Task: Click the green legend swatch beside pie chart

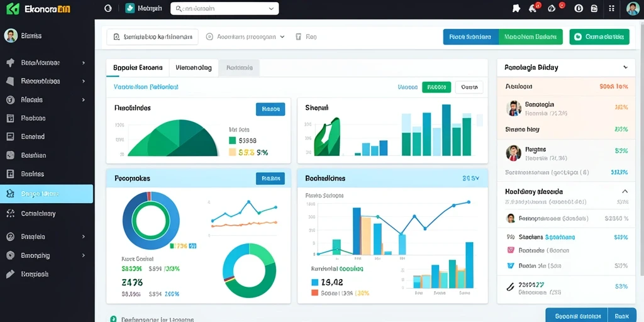Action: (x=232, y=140)
